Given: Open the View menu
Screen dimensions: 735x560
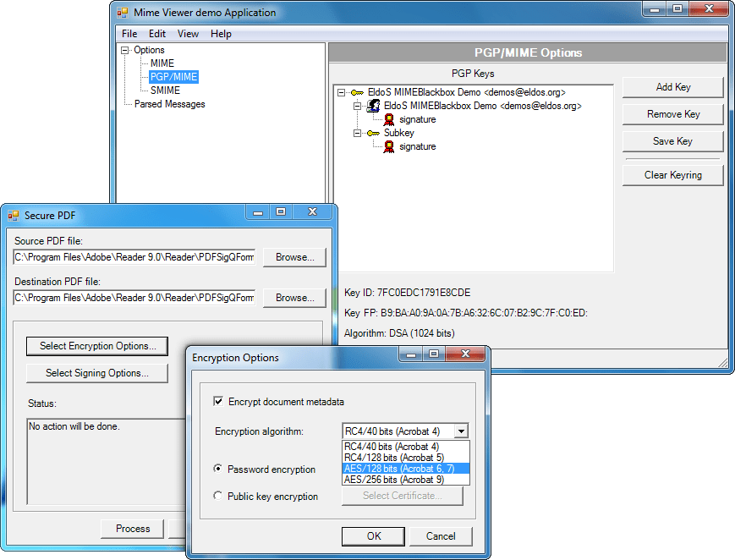Looking at the screenshot, I should click(x=188, y=34).
